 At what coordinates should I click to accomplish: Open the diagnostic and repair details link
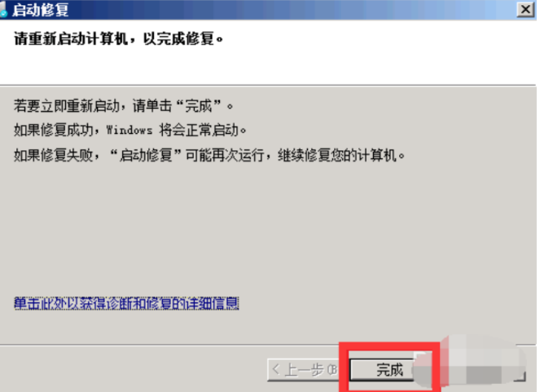click(127, 303)
